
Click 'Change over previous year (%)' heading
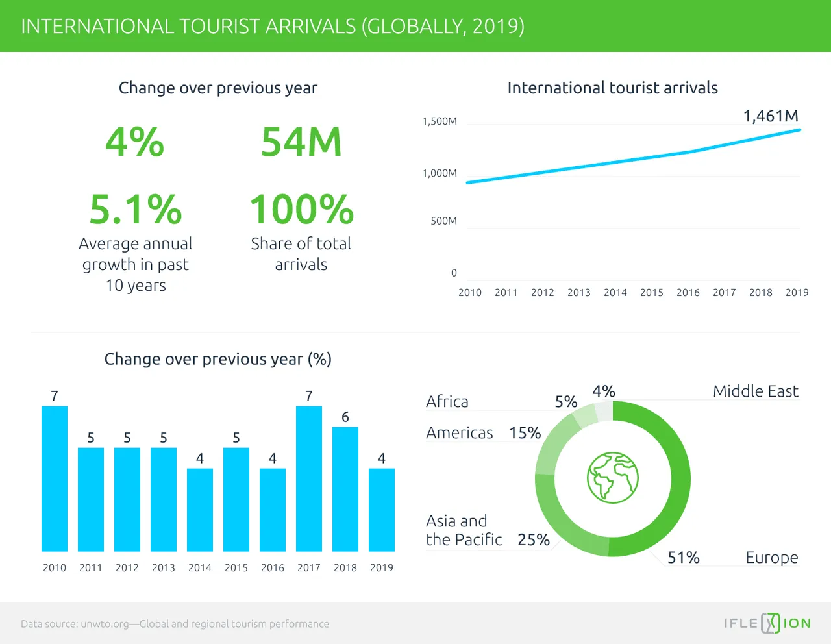coord(218,359)
